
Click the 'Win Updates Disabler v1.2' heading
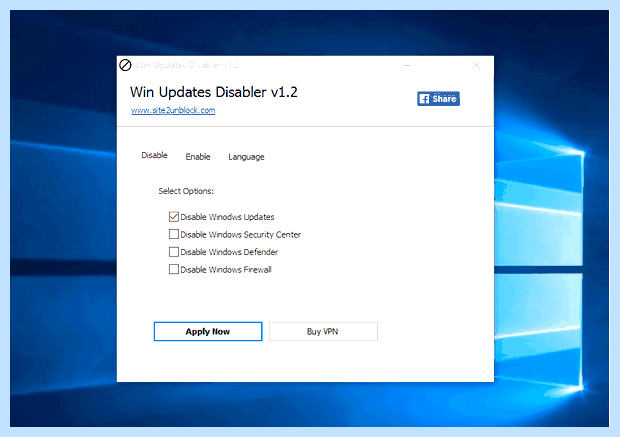[214, 92]
